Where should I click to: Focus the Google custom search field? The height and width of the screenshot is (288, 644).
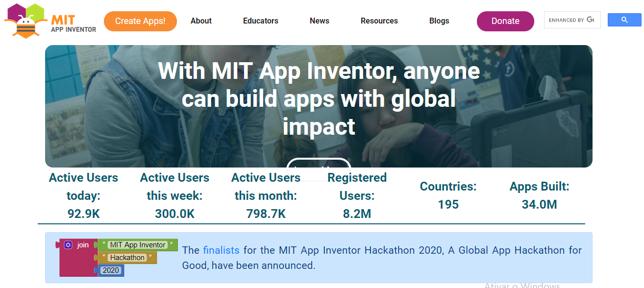coord(572,20)
